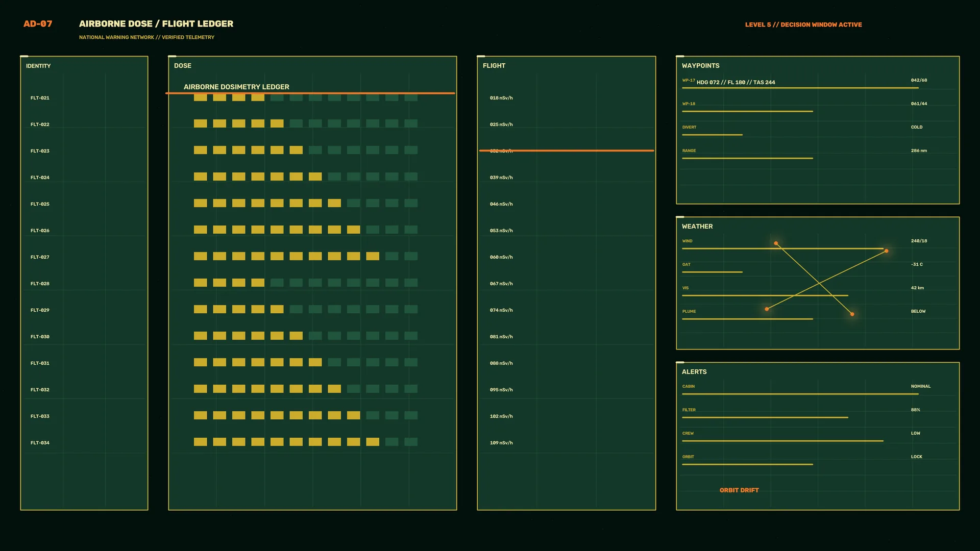Screen dimensions: 980x551
Task: Click the LEVEL 5 decision window status
Action: point(803,24)
